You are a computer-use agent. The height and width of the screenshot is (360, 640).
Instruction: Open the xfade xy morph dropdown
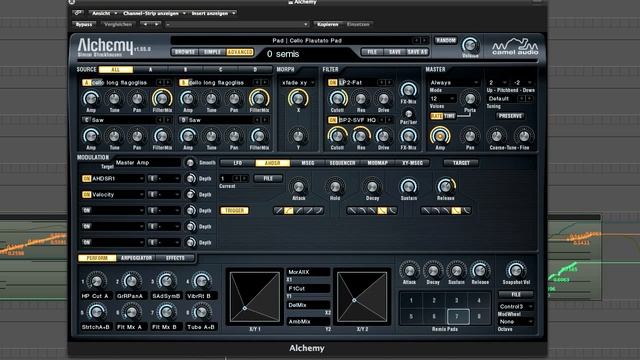click(298, 82)
